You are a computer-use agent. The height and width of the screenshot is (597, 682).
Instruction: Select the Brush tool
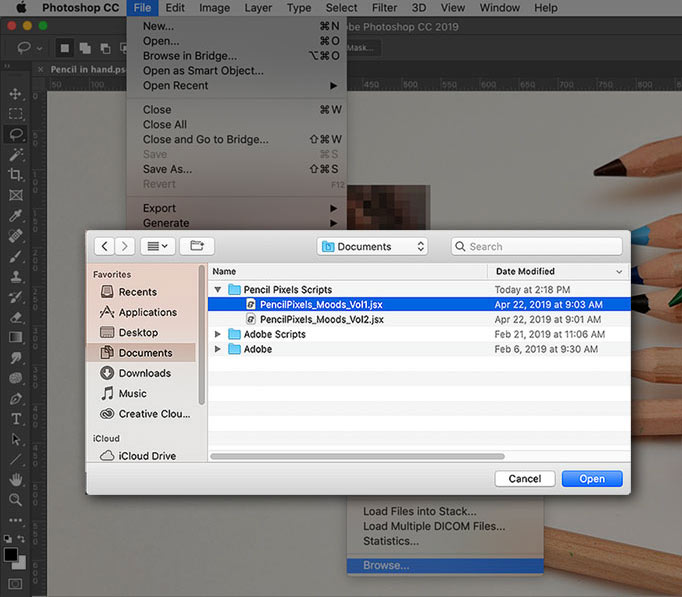(16, 257)
